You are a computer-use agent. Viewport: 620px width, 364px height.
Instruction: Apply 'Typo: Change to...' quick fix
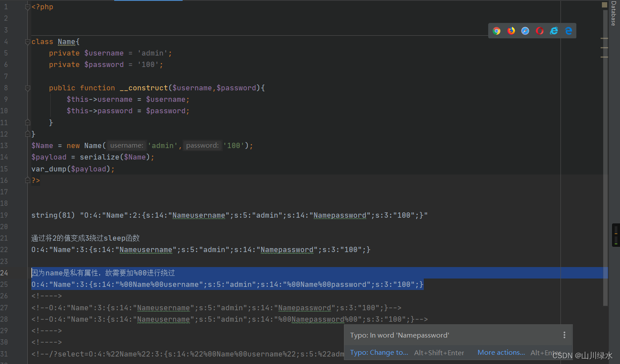379,353
